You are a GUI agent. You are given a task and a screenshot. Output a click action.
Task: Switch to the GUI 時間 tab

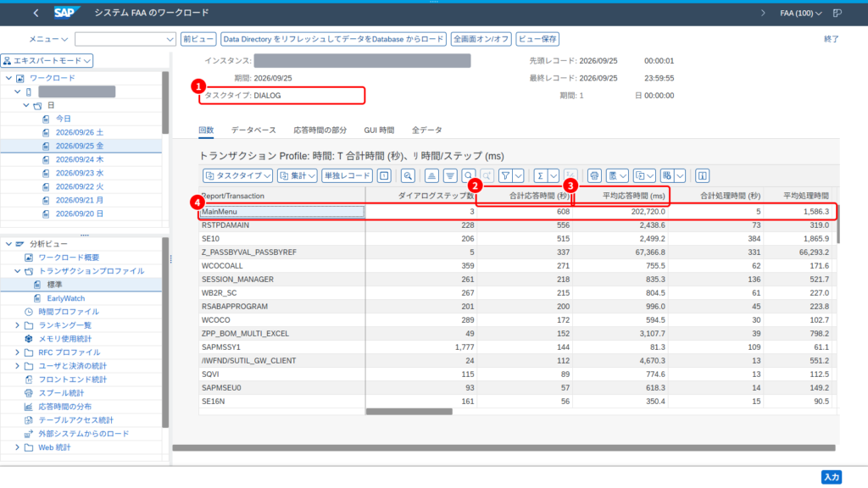pyautogui.click(x=379, y=130)
